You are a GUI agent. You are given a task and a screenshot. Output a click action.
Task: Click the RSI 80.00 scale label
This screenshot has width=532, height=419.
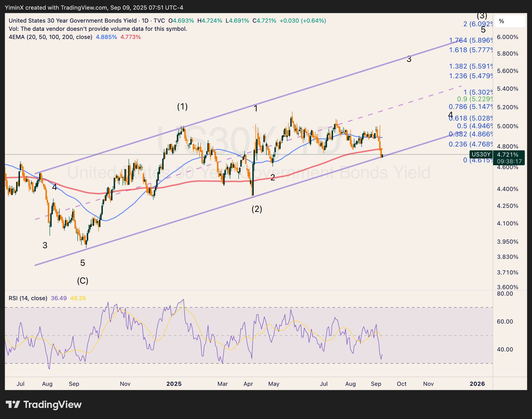tap(505, 294)
